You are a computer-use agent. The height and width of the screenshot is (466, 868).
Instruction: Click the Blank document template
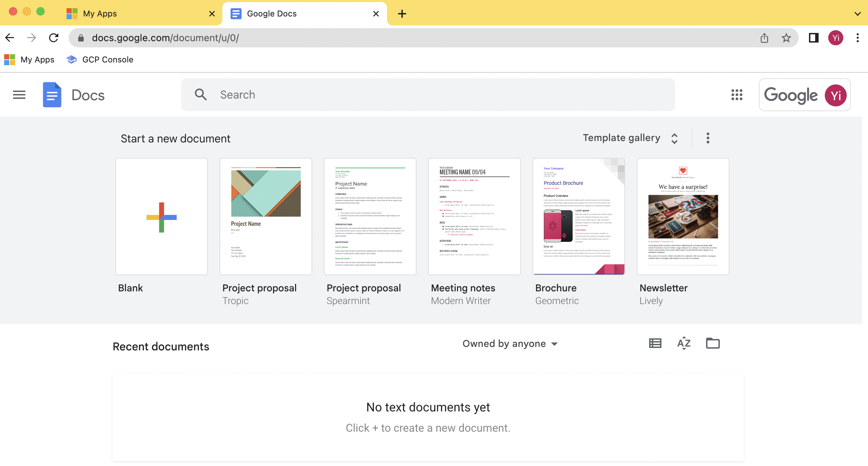click(x=161, y=216)
